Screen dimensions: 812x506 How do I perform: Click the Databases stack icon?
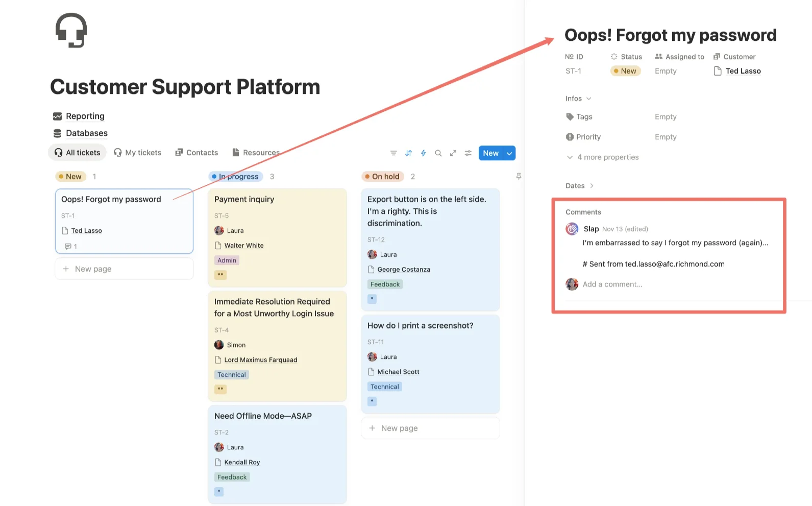[x=57, y=133]
